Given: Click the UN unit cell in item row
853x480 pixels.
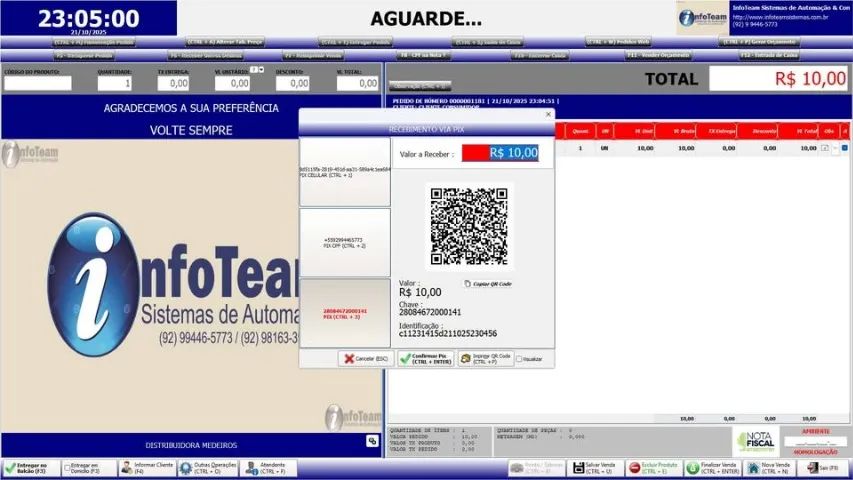Looking at the screenshot, I should point(604,148).
